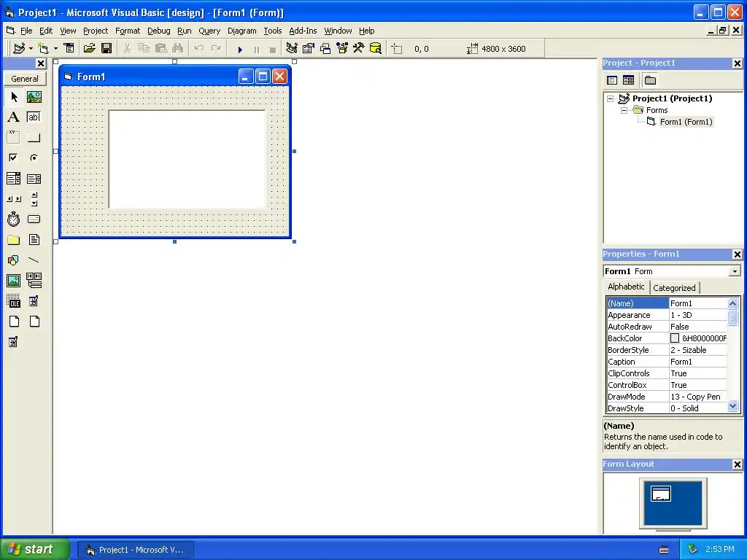Open the File menu
Viewport: 747px width, 560px height.
[x=26, y=31]
